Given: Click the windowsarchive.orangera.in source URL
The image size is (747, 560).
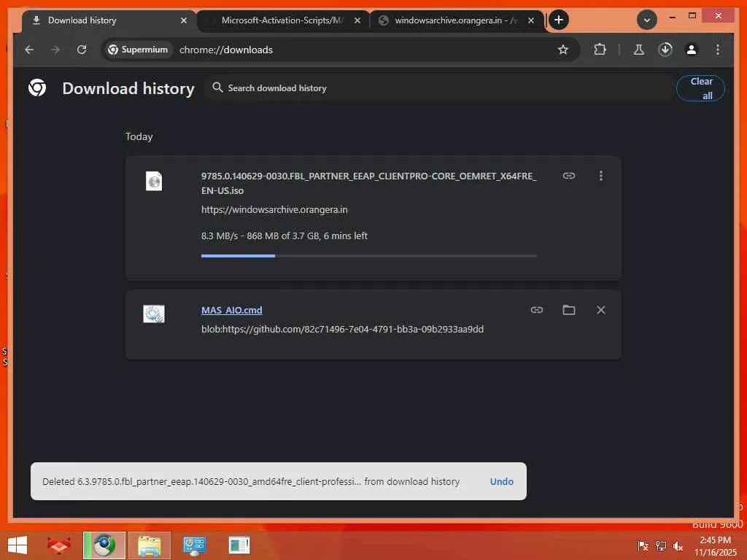Looking at the screenshot, I should coord(274,209).
